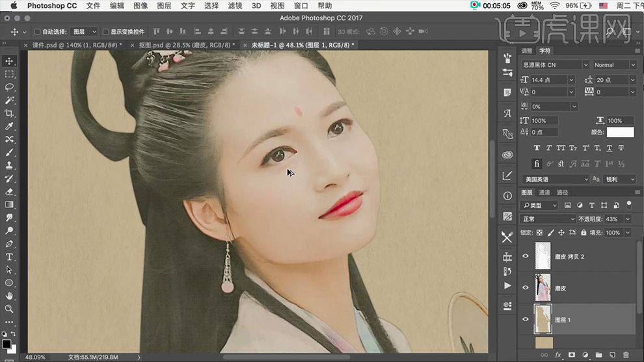The width and height of the screenshot is (644, 362).
Task: Select the Eraser tool
Action: (x=9, y=192)
